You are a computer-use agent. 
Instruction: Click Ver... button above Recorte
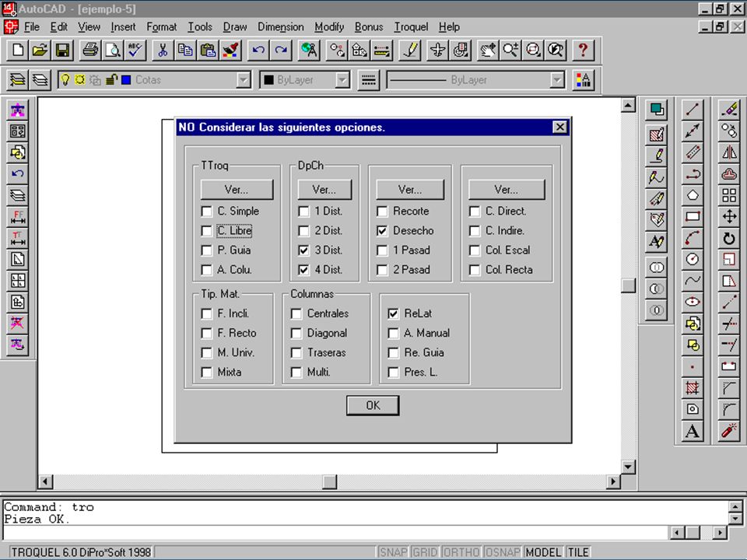point(410,190)
